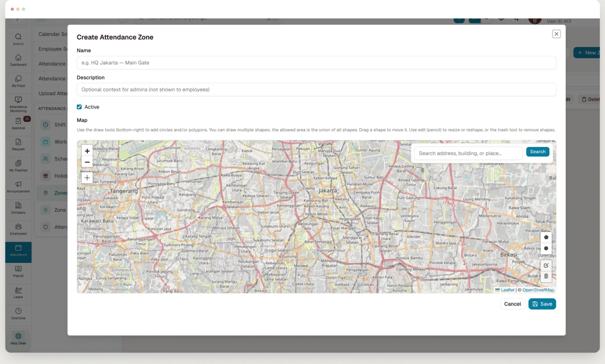605x364 pixels.
Task: Open the Calendar submenu item
Action: [x=52, y=34]
